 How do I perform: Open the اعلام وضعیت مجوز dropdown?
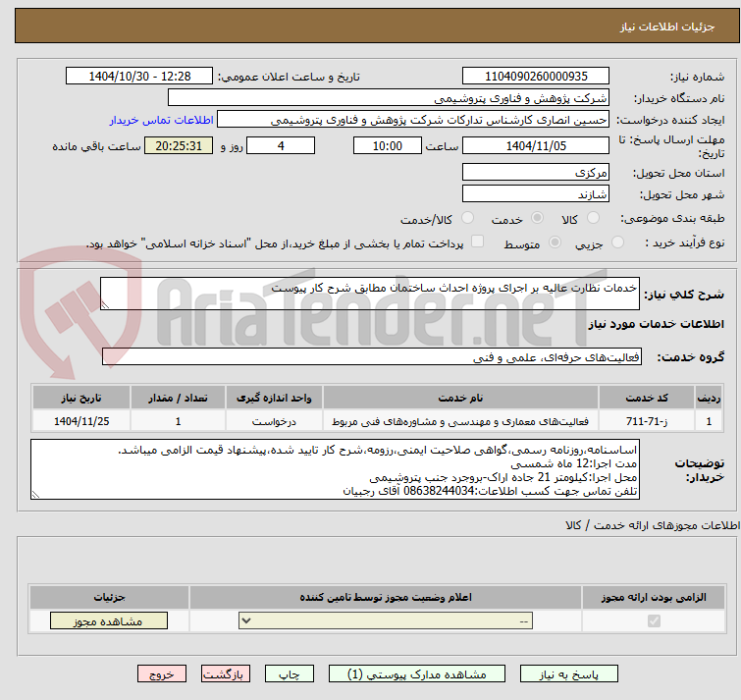tap(386, 621)
